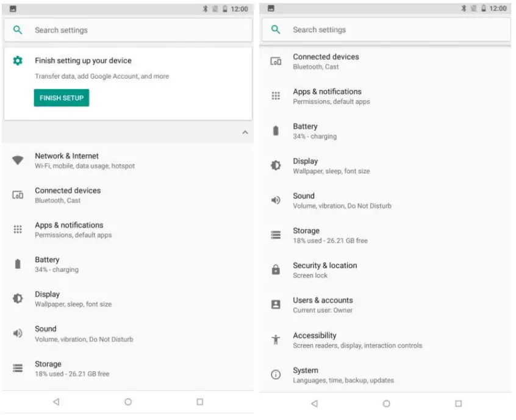Open Storage entry in left screen

[x=128, y=368]
